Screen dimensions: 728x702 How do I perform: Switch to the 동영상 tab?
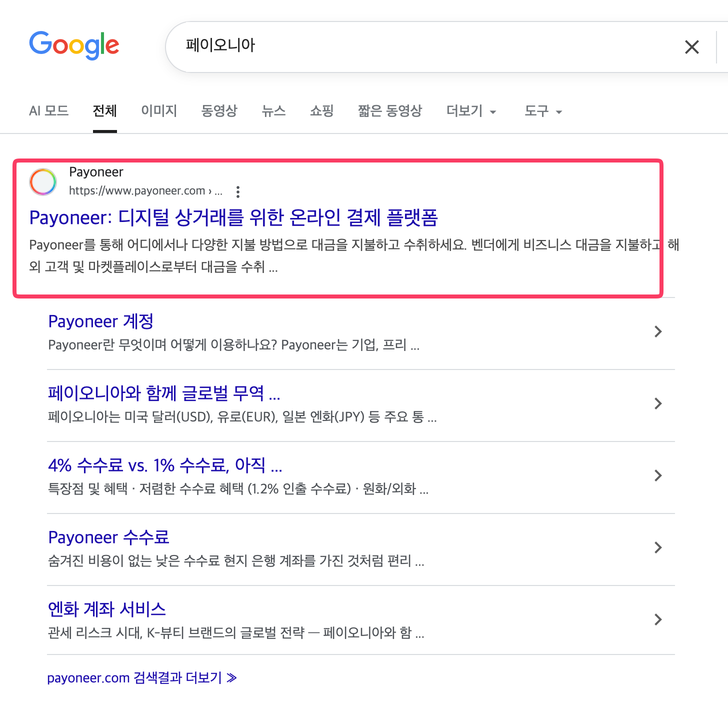(x=219, y=110)
